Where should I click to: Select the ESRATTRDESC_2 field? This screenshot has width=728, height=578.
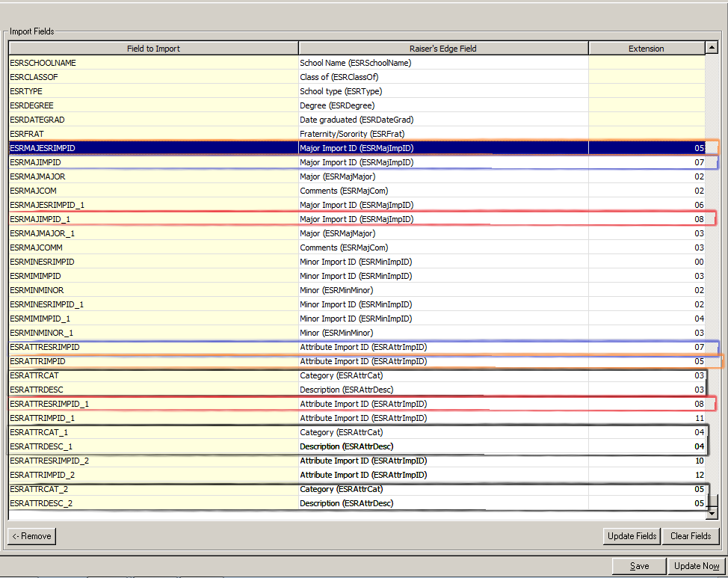153,503
